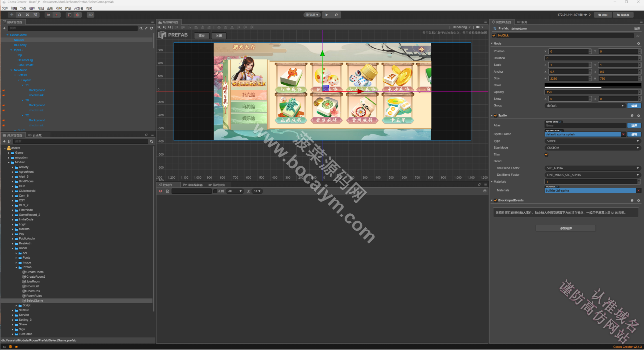Click the assets panel search magnifier
The image size is (644, 350).
point(151,141)
